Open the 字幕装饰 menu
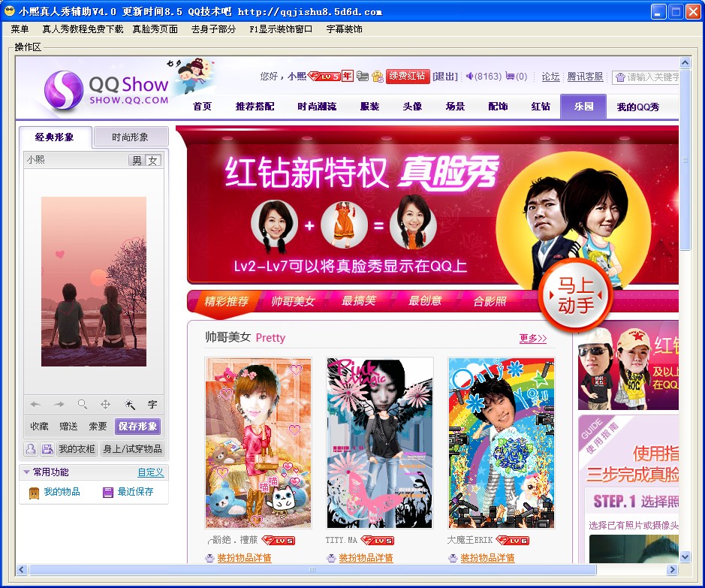Screen dimensions: 705x588 tap(345, 29)
